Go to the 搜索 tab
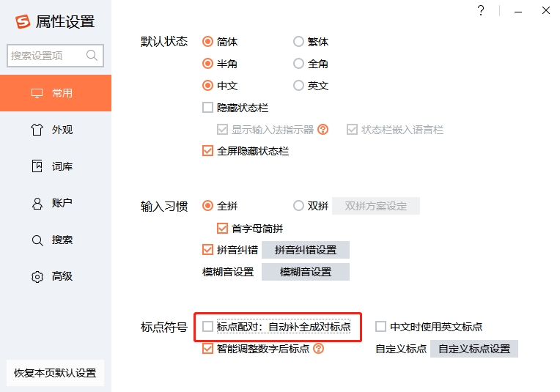Viewport: 560px width, 392px height. [56, 240]
